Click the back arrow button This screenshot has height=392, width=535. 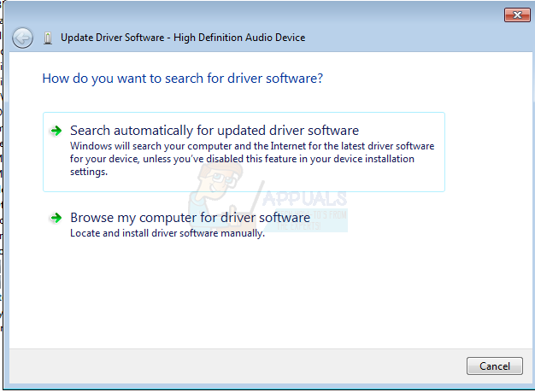tap(22, 38)
